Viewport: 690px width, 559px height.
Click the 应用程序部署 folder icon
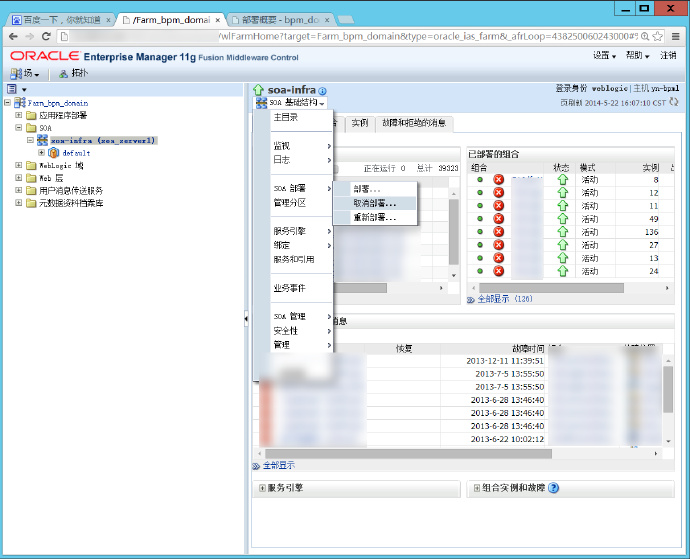(x=31, y=115)
